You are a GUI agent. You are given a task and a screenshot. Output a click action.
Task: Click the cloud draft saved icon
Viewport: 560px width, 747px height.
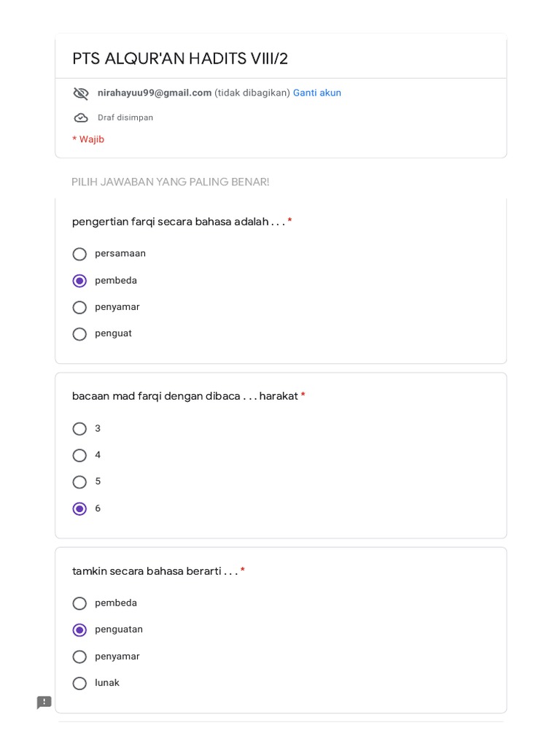pos(81,117)
